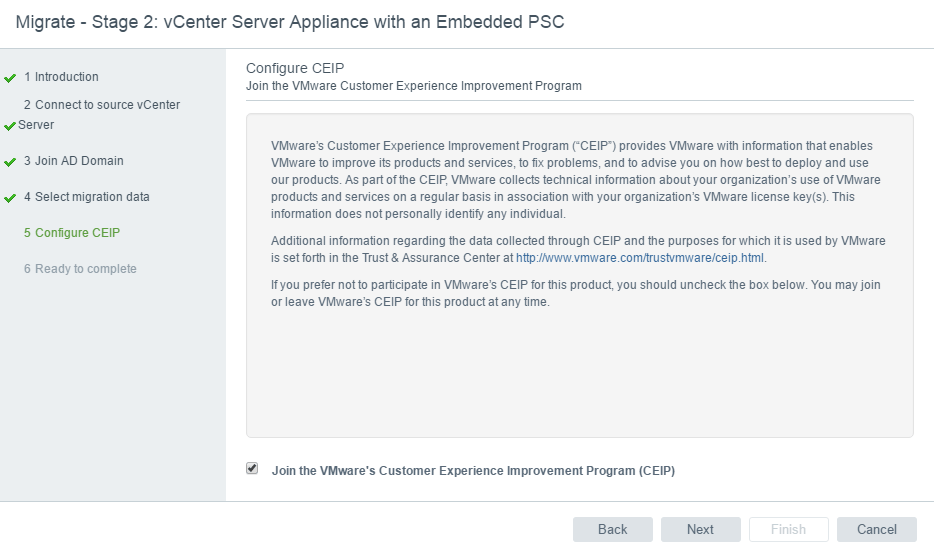Proceed with the Next button

point(700,529)
